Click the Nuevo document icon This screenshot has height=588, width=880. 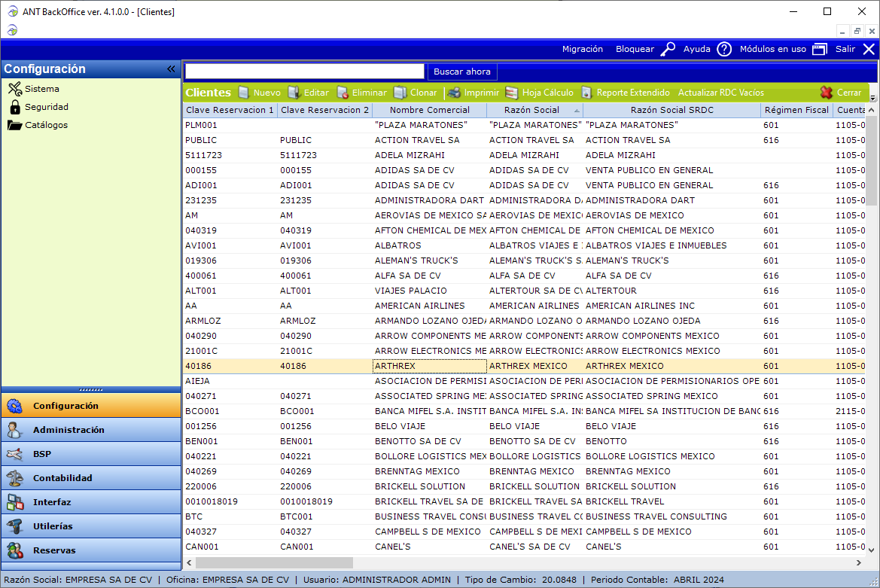pyautogui.click(x=243, y=93)
